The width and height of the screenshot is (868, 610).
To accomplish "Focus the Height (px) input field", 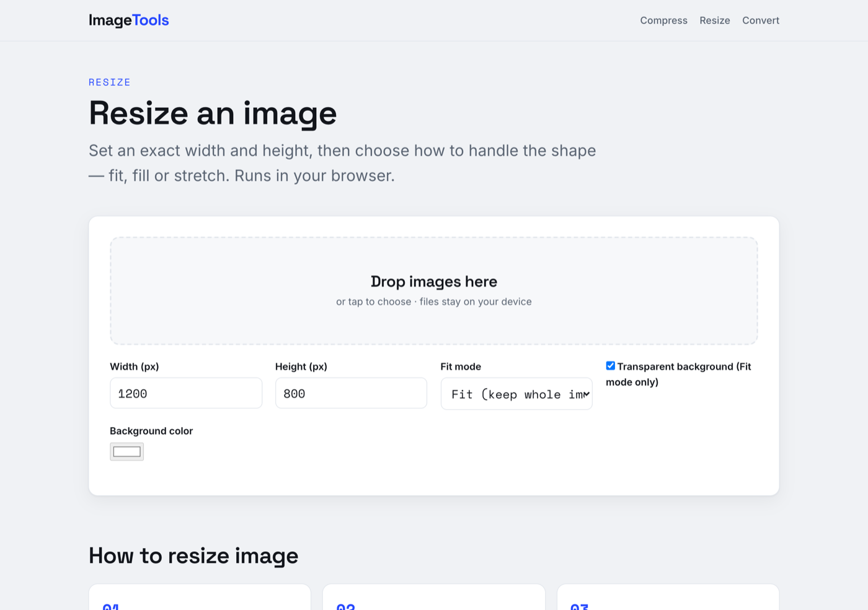I will coord(351,393).
